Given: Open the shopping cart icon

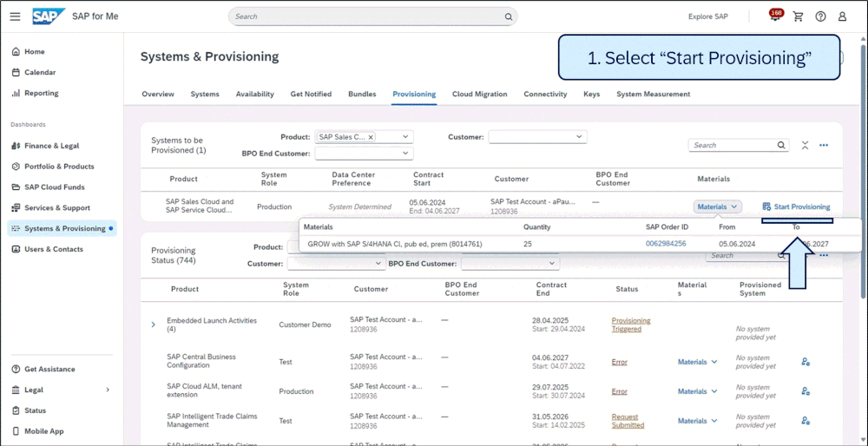Looking at the screenshot, I should tap(798, 16).
